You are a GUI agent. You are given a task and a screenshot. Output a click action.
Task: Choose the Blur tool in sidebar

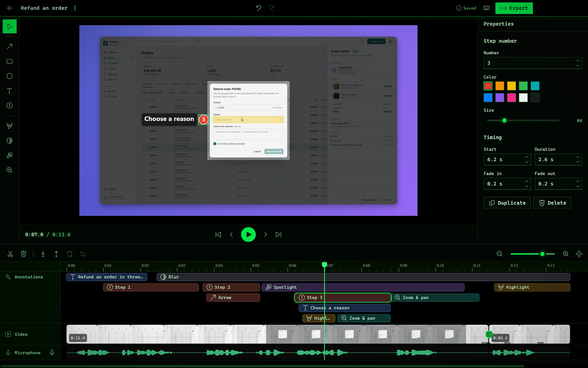click(10, 140)
